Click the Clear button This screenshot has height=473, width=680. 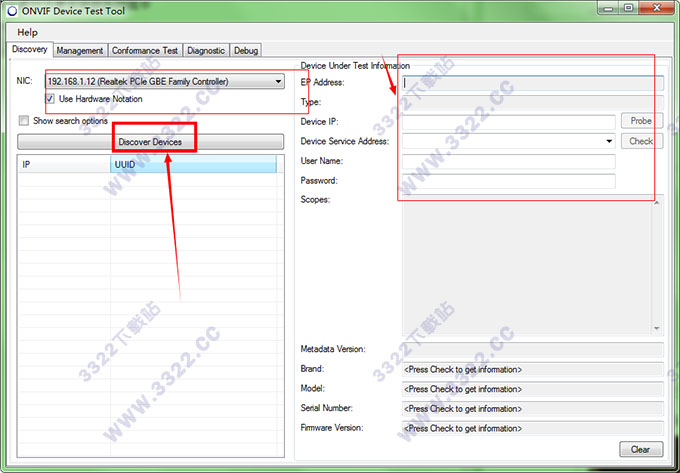[641, 449]
